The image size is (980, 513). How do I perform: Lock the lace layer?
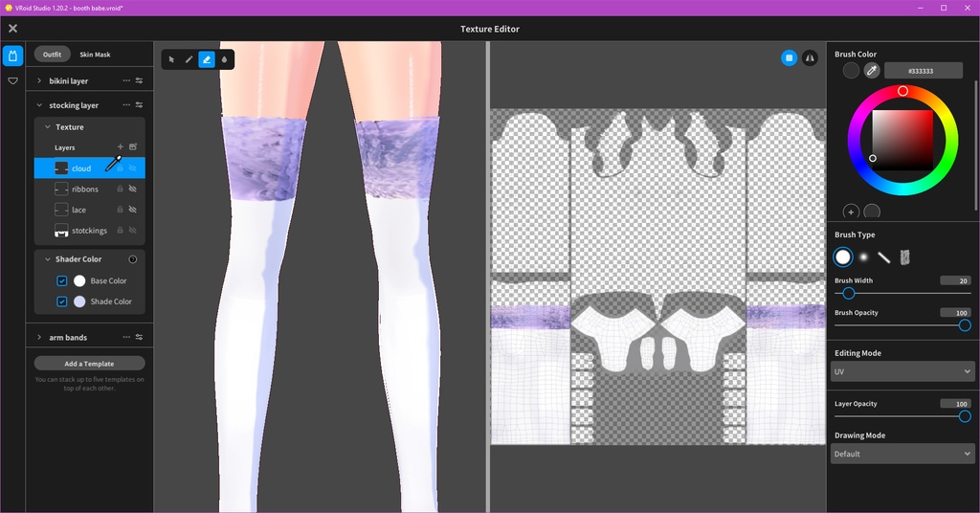point(120,210)
